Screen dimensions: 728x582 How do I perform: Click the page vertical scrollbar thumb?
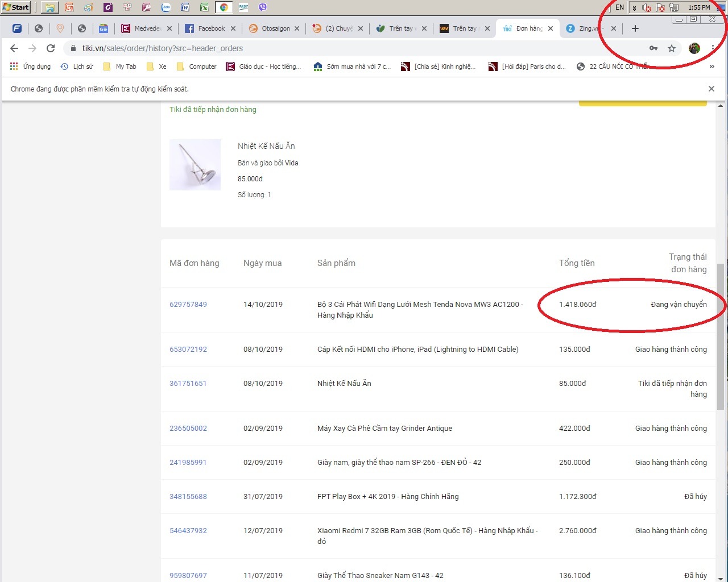(x=721, y=335)
